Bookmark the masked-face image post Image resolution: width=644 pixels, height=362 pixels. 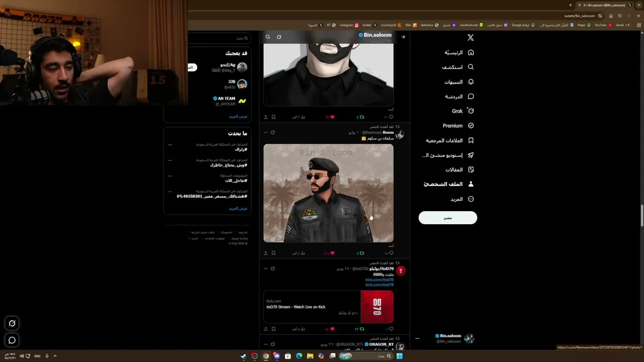(273, 117)
